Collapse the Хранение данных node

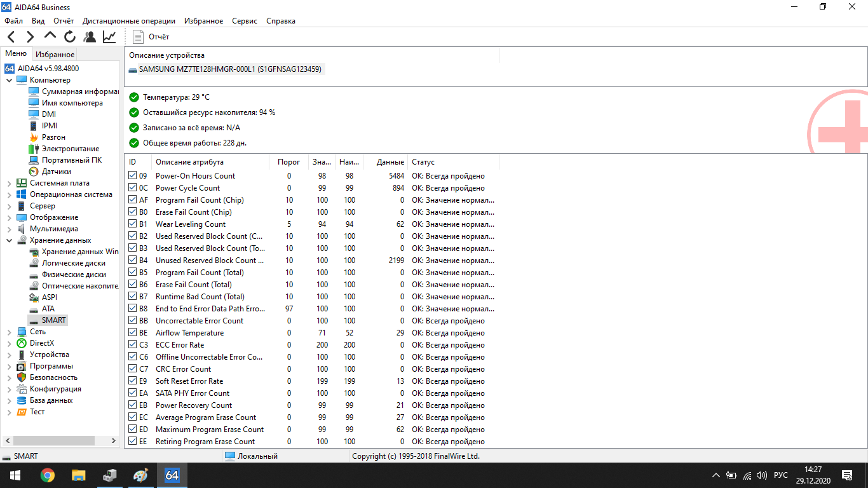pos(9,240)
